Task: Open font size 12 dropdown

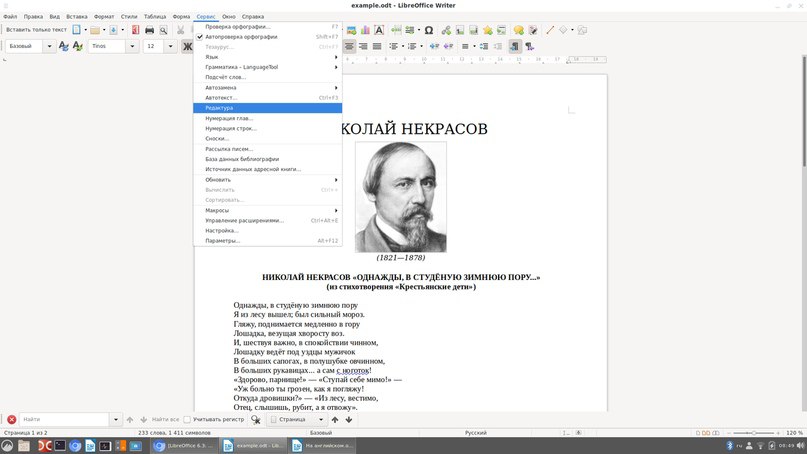Action: pyautogui.click(x=170, y=46)
